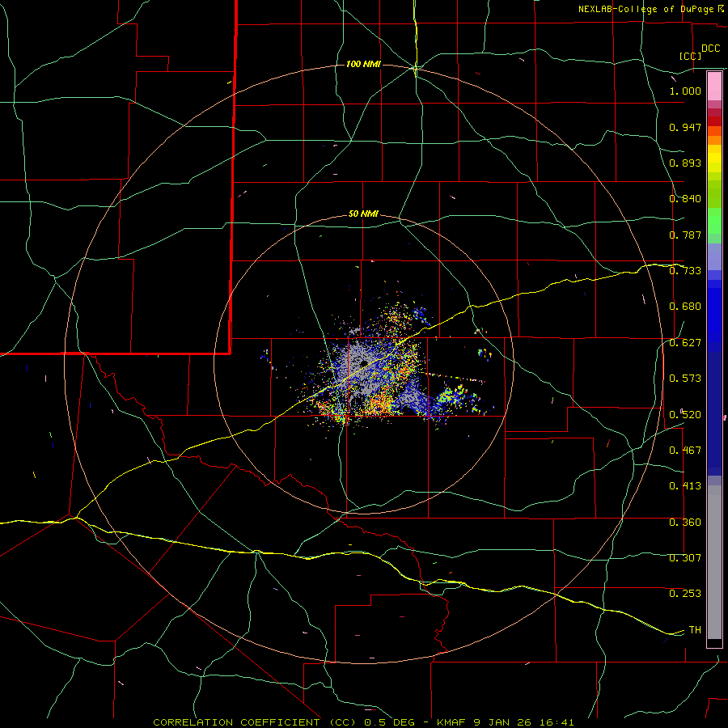Screen dimensions: 728x728
Task: Select the 0.893 color bar value
Action: coord(685,163)
